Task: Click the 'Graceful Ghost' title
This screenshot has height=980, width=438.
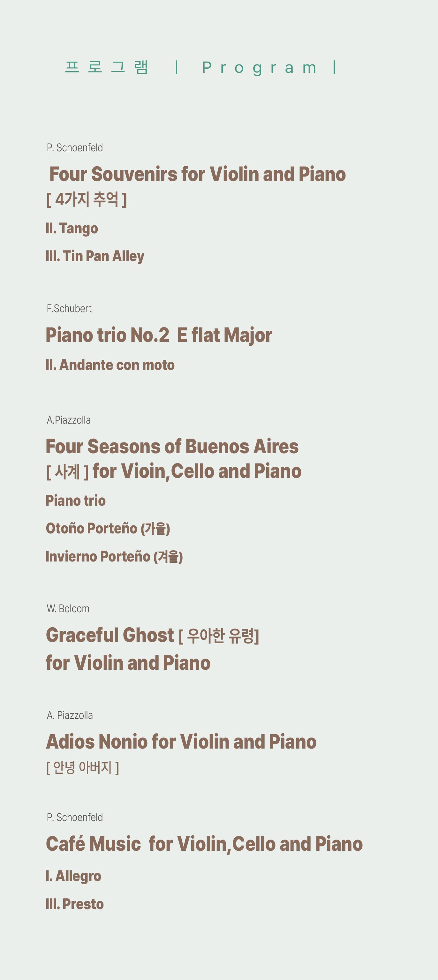Action: tap(110, 635)
